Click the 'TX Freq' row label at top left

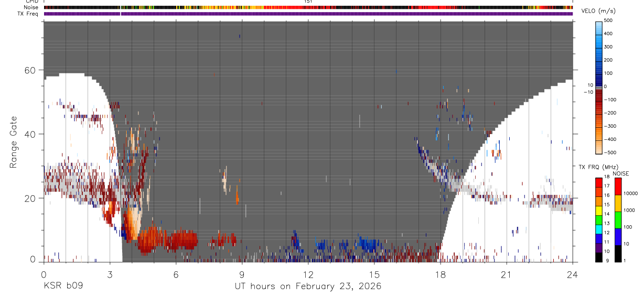(x=28, y=14)
